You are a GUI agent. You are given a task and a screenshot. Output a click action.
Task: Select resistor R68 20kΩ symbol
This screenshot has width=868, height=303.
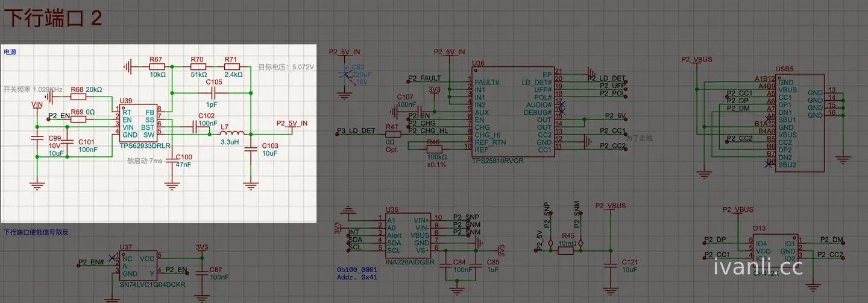pyautogui.click(x=78, y=96)
